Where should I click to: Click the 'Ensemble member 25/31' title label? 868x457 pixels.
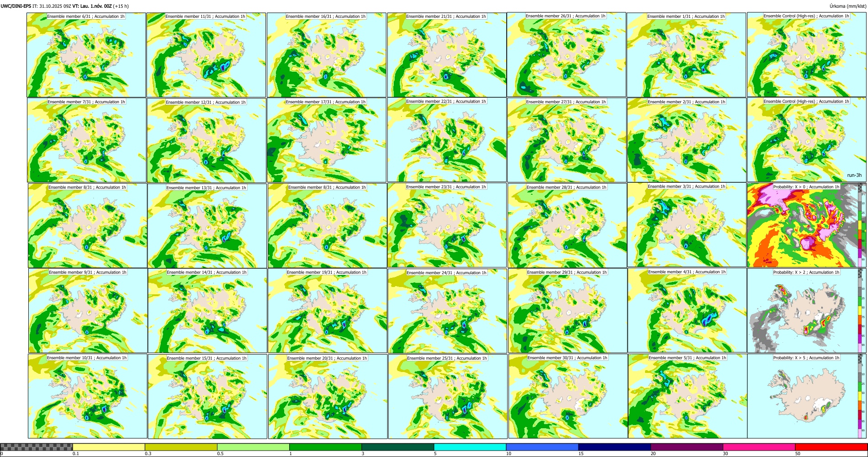coord(447,358)
